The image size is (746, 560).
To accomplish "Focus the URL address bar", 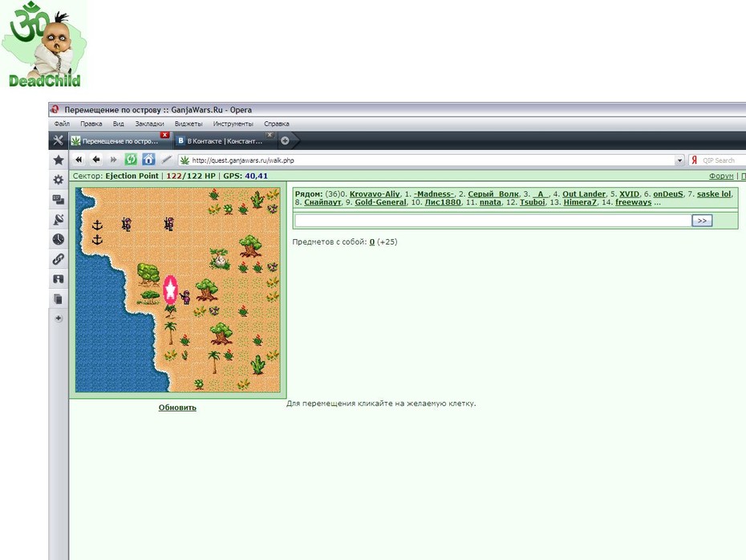I will pyautogui.click(x=426, y=160).
